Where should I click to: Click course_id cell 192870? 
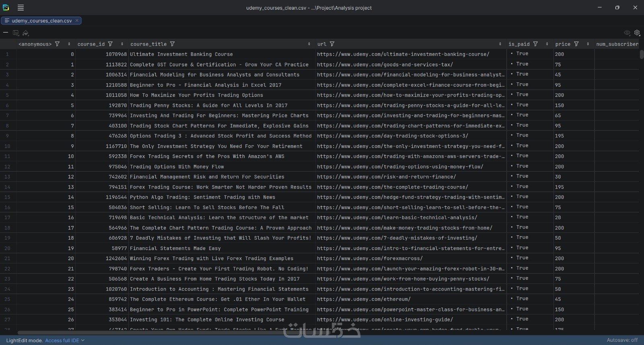tap(102, 105)
